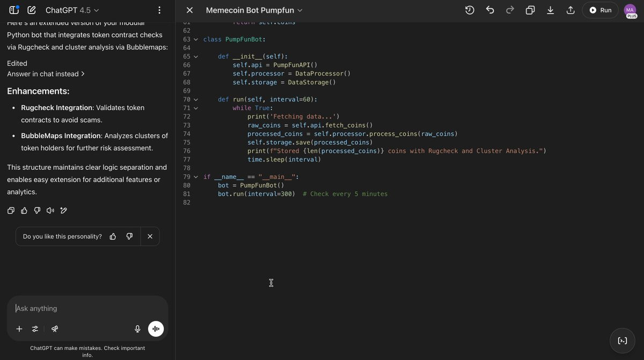This screenshot has width=644, height=360.
Task: Copy the assistant response
Action: pyautogui.click(x=11, y=211)
